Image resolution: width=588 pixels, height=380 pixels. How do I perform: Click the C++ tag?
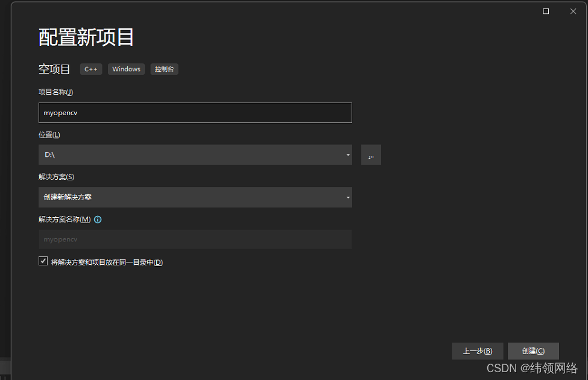tap(91, 69)
